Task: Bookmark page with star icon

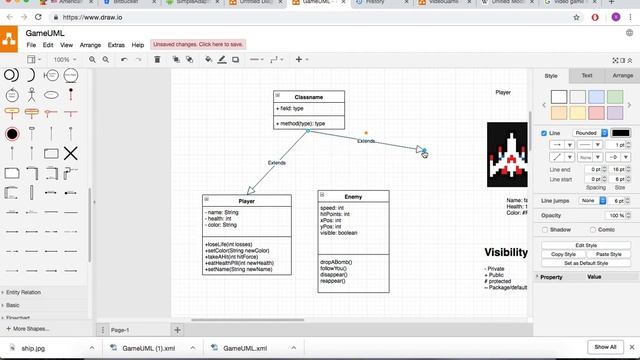Action: (576, 18)
